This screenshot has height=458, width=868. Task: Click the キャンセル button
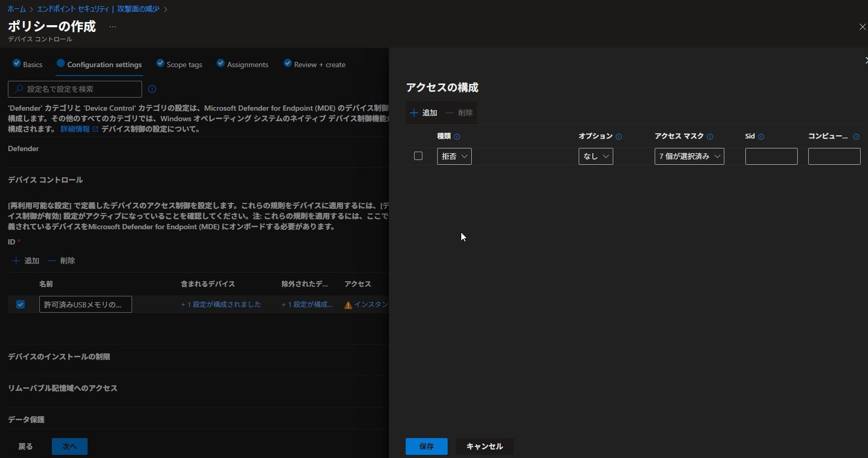(484, 446)
